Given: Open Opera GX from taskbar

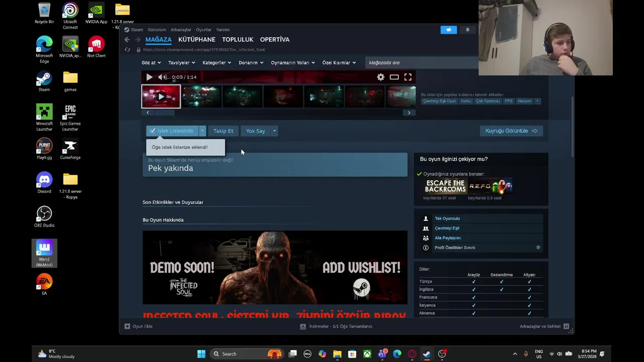Looking at the screenshot, I should point(412,354).
